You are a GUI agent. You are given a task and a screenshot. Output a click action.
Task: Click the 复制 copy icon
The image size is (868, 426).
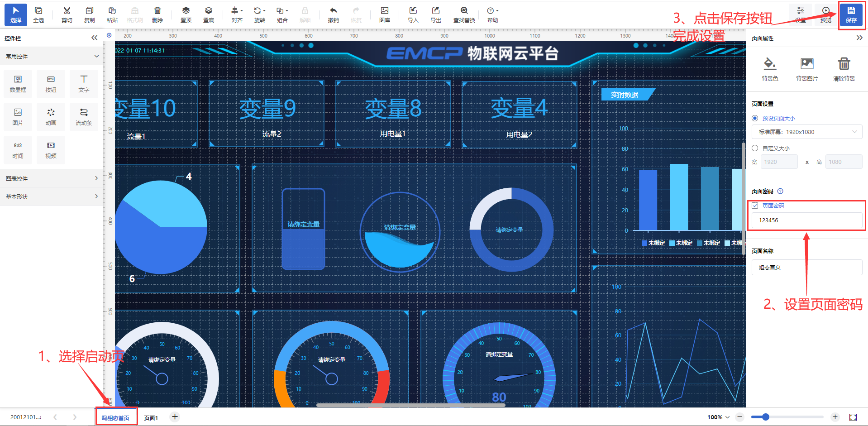pos(90,14)
